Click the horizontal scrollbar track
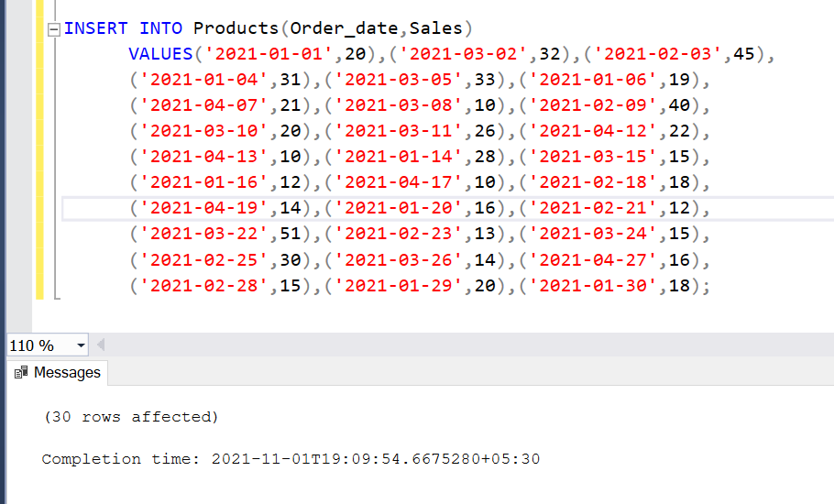Image resolution: width=834 pixels, height=504 pixels. [458, 345]
